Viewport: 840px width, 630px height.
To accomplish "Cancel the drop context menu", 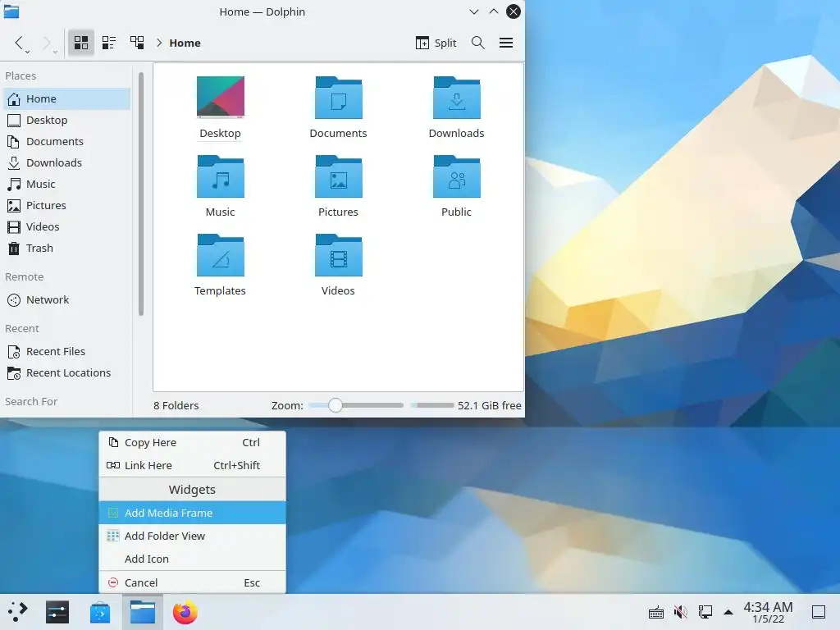I will click(x=192, y=583).
